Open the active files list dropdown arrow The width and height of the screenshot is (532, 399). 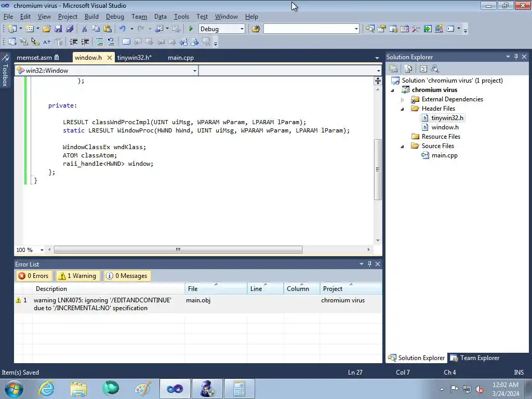tap(377, 58)
